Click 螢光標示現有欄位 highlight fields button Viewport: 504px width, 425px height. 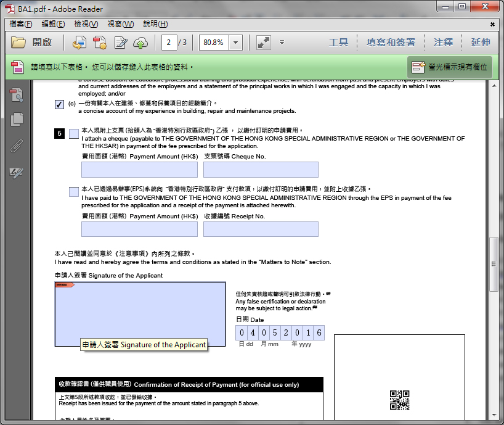tap(450, 67)
